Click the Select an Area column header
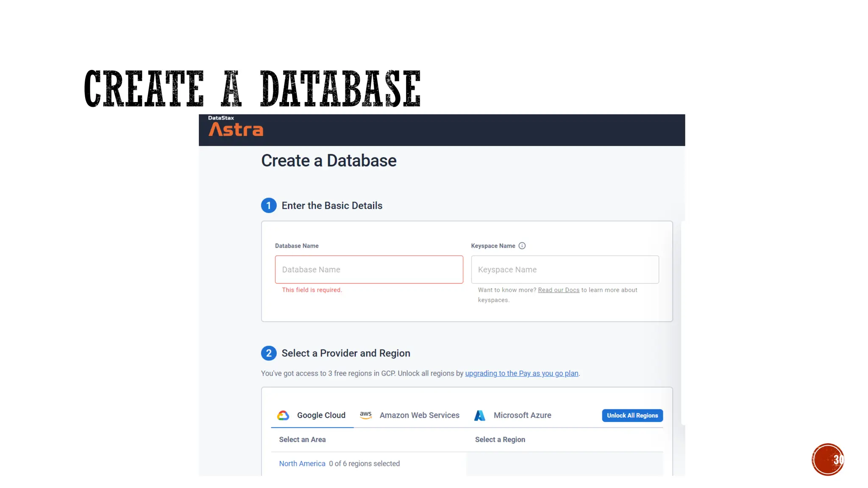 tap(302, 440)
